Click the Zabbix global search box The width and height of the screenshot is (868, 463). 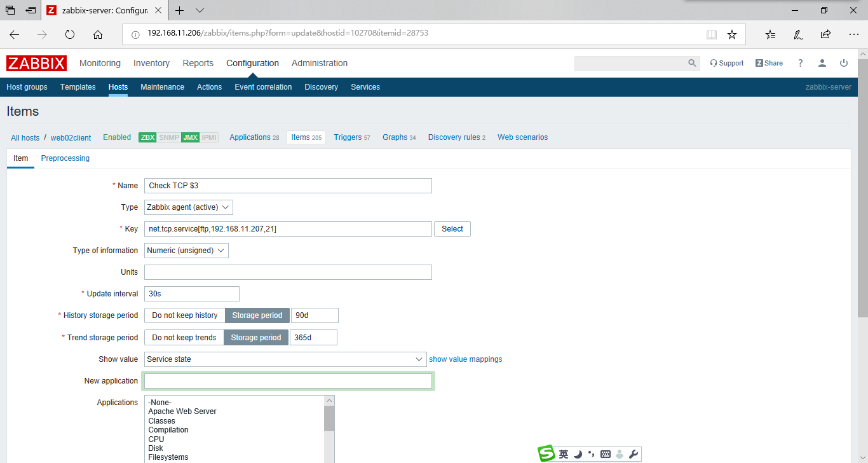(630, 63)
